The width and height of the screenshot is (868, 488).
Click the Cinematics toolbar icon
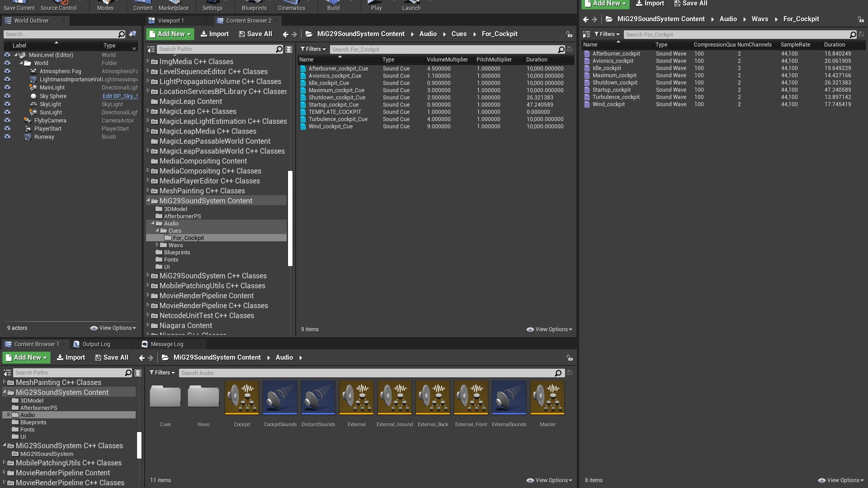click(291, 5)
